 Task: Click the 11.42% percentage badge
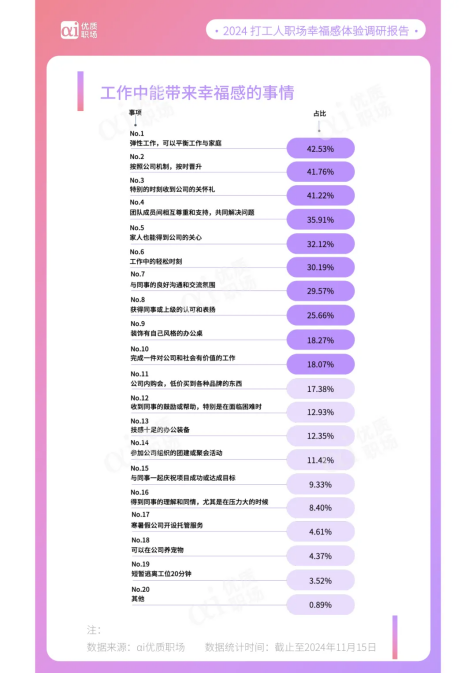click(320, 460)
